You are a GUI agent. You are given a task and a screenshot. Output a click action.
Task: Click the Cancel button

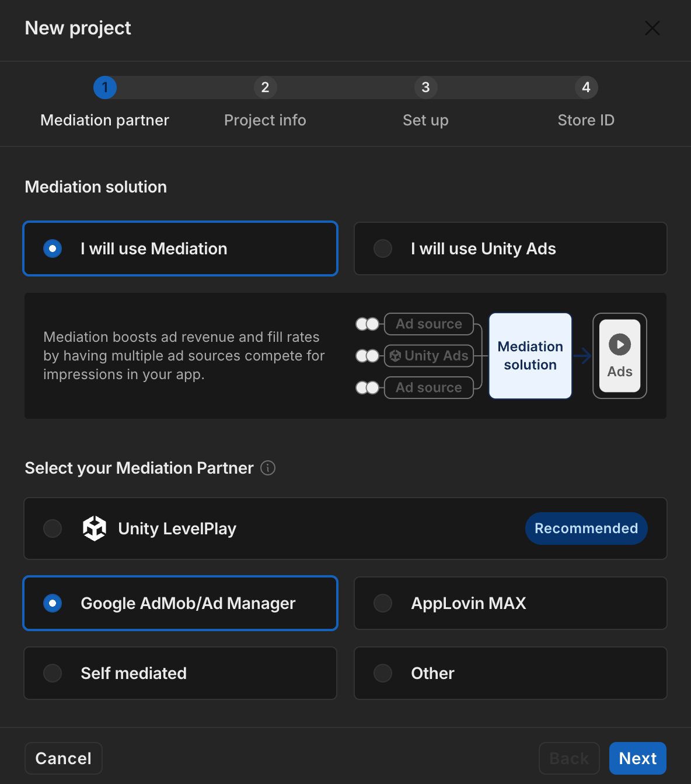pyautogui.click(x=64, y=758)
